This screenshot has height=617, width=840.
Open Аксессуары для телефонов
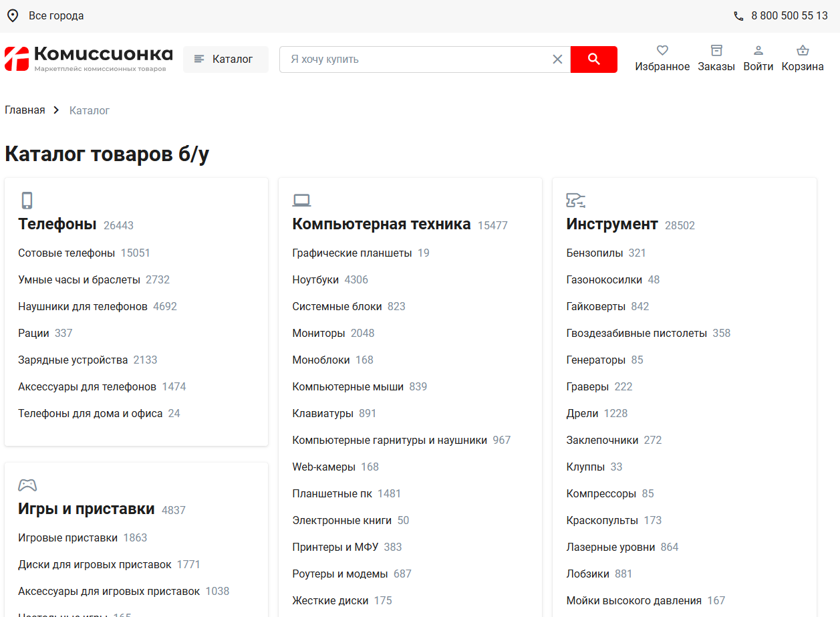point(88,386)
